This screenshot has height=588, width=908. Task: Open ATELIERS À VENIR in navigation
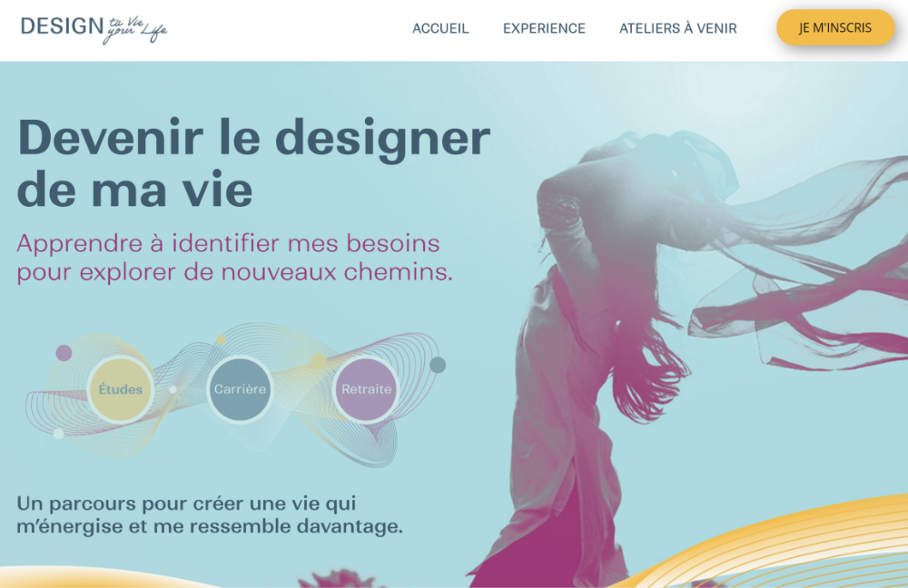677,28
